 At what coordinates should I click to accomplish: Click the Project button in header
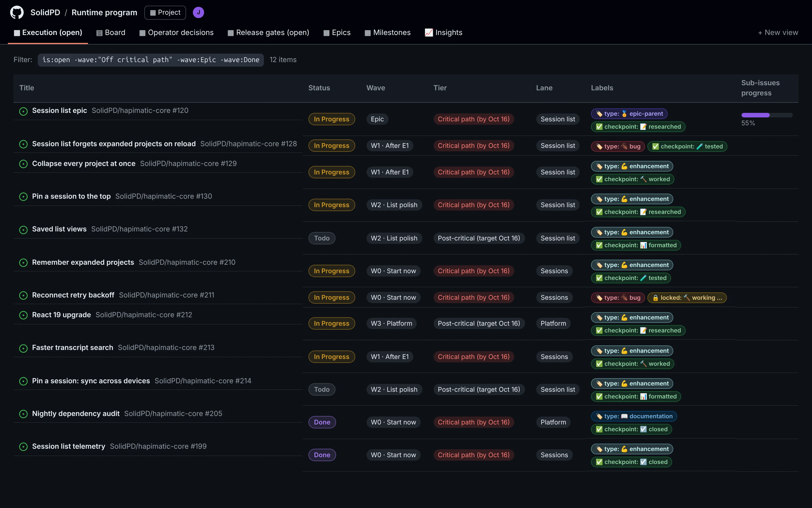tap(165, 12)
